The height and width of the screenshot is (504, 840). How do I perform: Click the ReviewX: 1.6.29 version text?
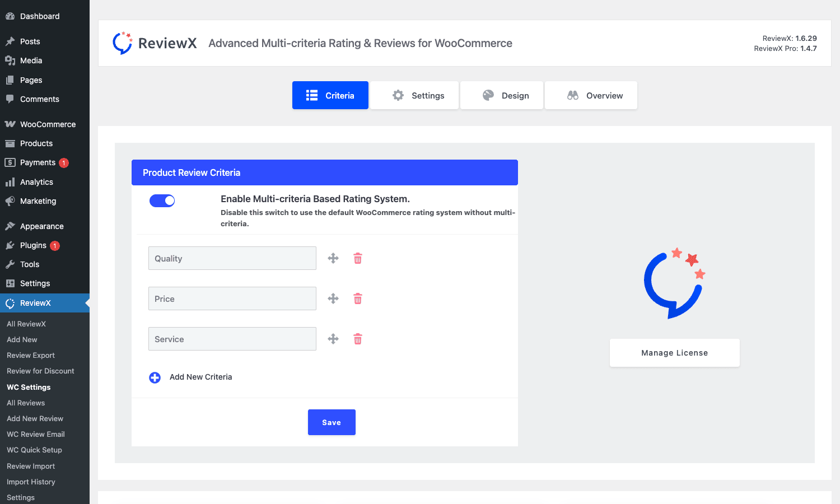click(x=790, y=39)
